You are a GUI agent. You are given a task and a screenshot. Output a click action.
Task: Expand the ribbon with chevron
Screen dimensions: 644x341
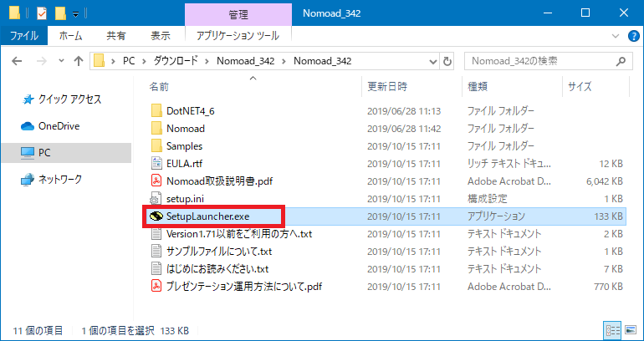[616, 36]
